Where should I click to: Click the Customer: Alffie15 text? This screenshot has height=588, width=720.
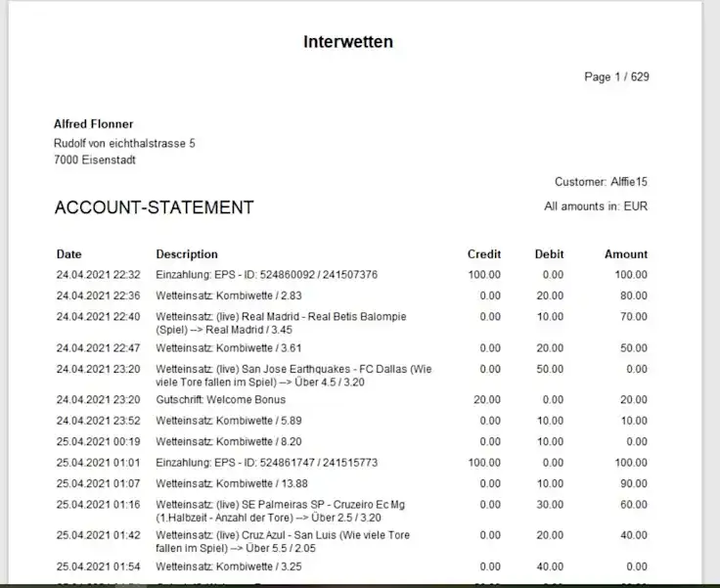[x=601, y=182]
